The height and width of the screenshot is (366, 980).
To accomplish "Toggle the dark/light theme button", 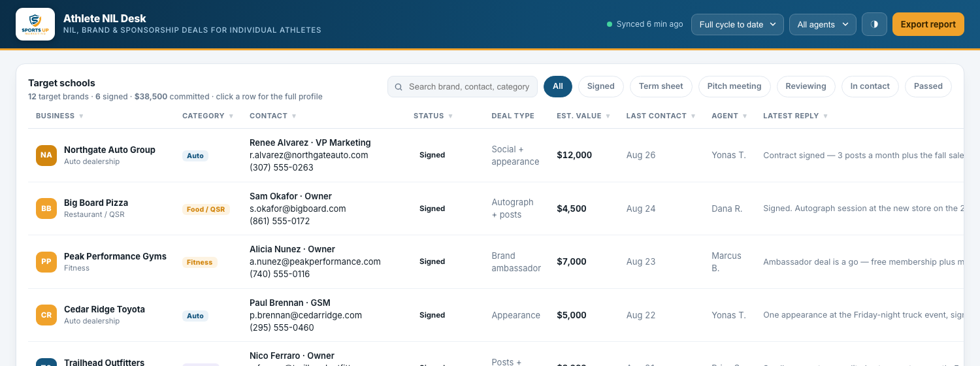I will (874, 24).
